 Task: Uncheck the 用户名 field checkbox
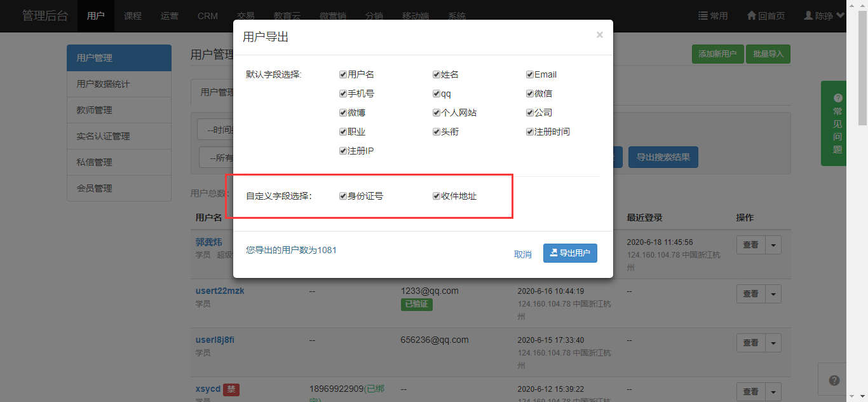click(343, 74)
